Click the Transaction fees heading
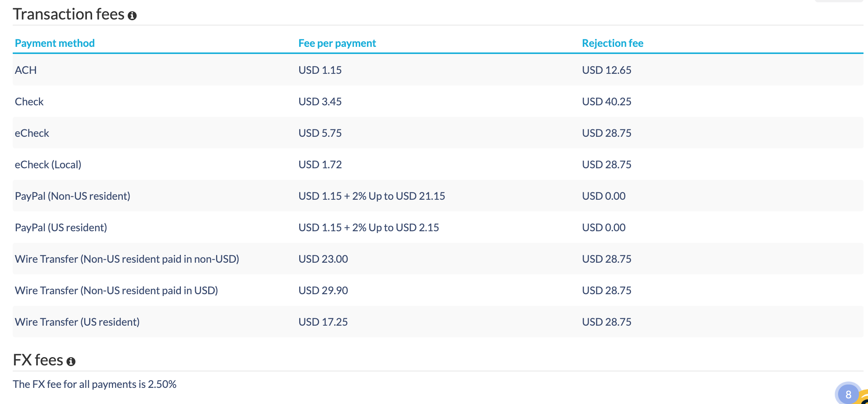The image size is (868, 404). 69,14
